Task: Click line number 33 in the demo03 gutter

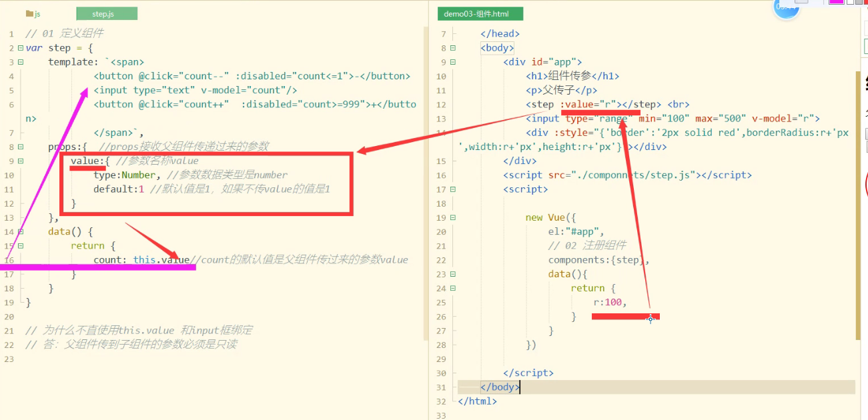Action: coord(440,415)
